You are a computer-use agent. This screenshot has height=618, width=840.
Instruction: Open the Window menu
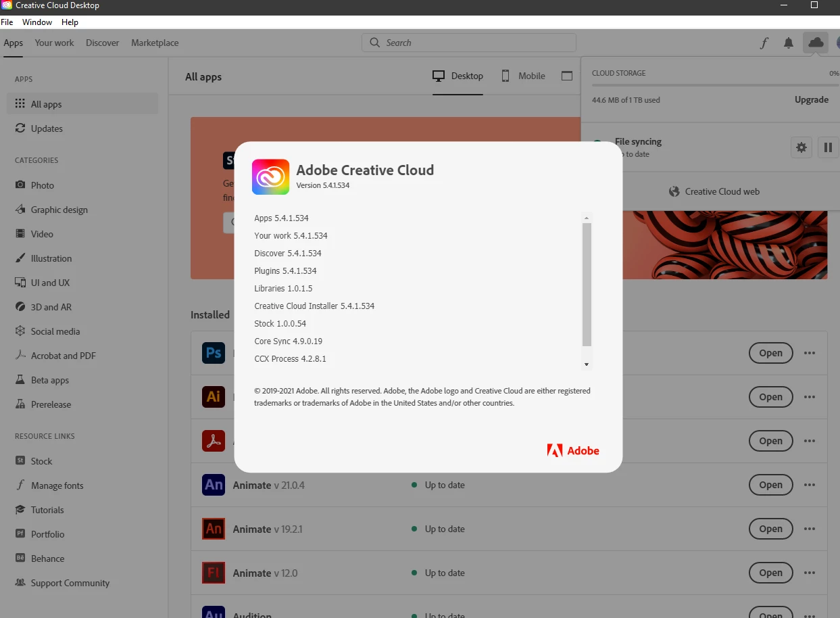37,22
